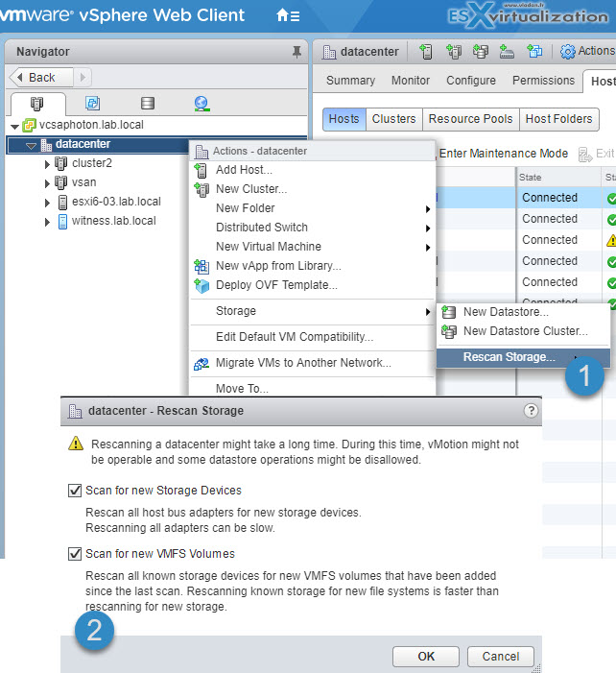Choose Rescan Storage from the submenu

point(509,357)
